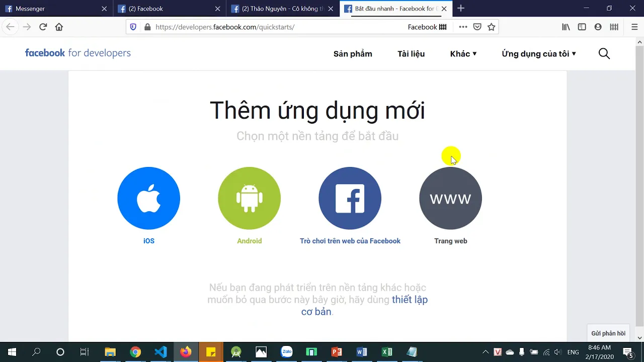The image size is (644, 362).
Task: Open Firefox library icon
Action: (566, 27)
